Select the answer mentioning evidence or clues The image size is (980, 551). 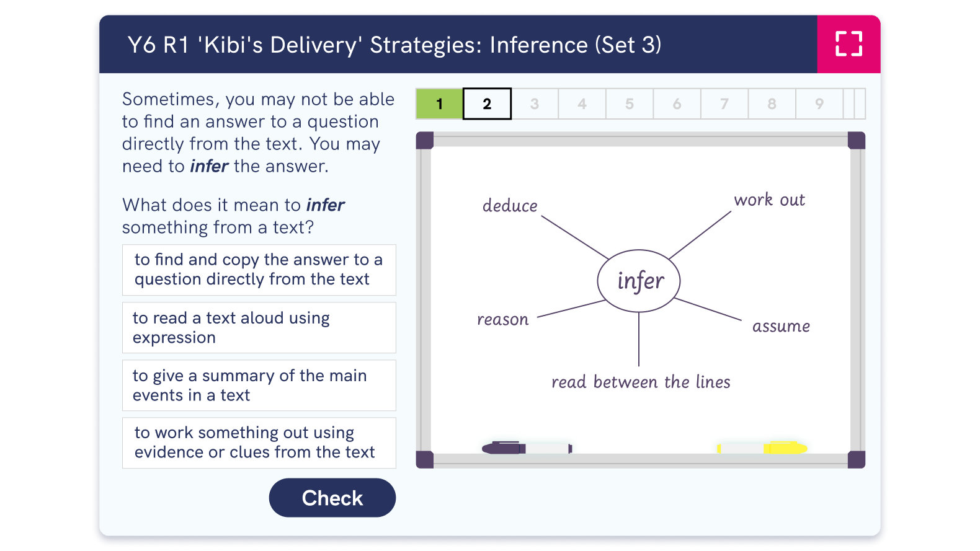pos(259,442)
